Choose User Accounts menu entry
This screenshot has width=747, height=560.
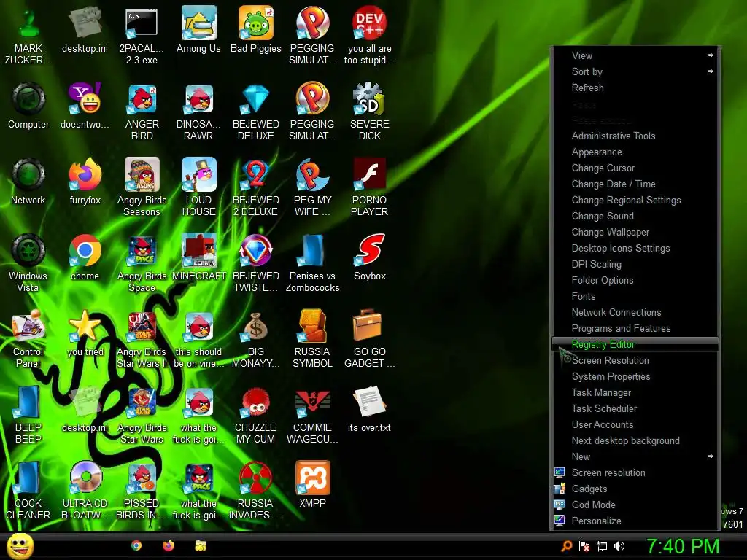(x=635, y=425)
